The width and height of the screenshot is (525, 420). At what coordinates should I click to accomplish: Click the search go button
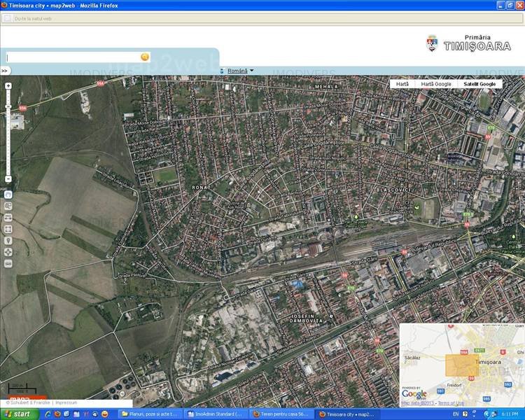pos(145,57)
